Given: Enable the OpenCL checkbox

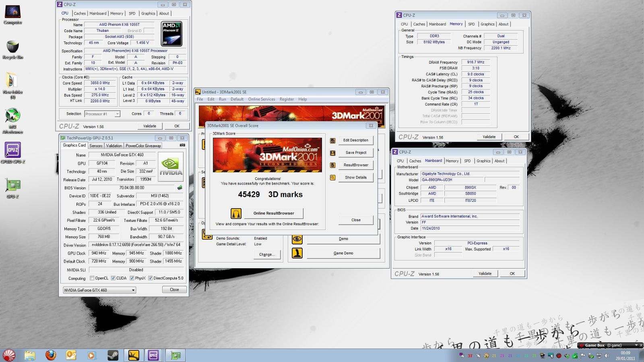Looking at the screenshot, I should pos(92,278).
